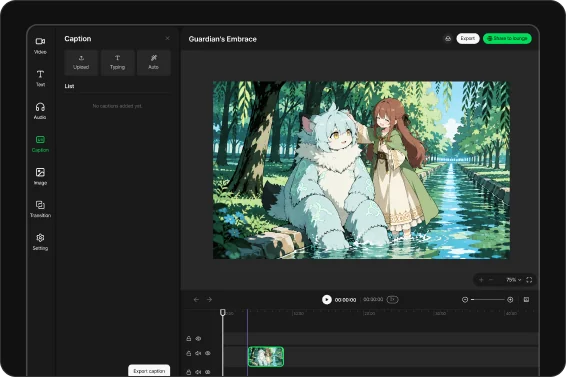This screenshot has width=566, height=377.
Task: Click the project title Guardian's Embrace
Action: point(222,39)
